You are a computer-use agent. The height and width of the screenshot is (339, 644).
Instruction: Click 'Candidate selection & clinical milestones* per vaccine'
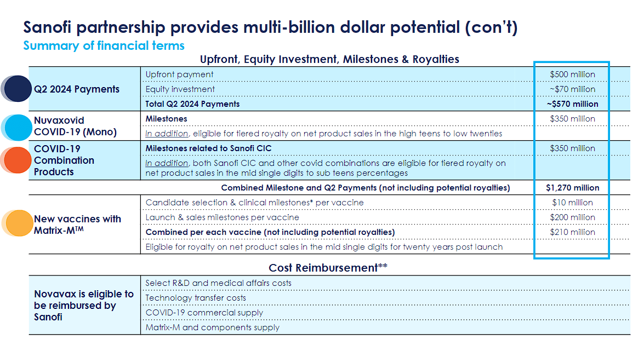click(255, 203)
